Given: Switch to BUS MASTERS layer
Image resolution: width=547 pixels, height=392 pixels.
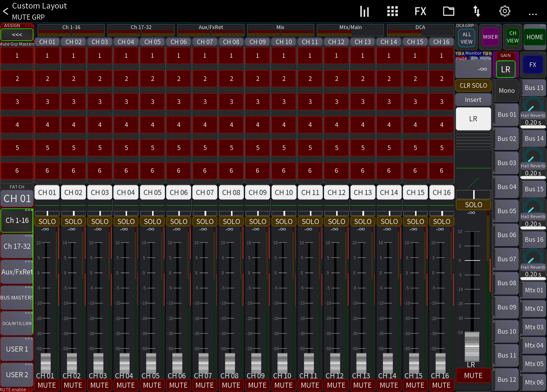Looking at the screenshot, I should (x=17, y=297).
